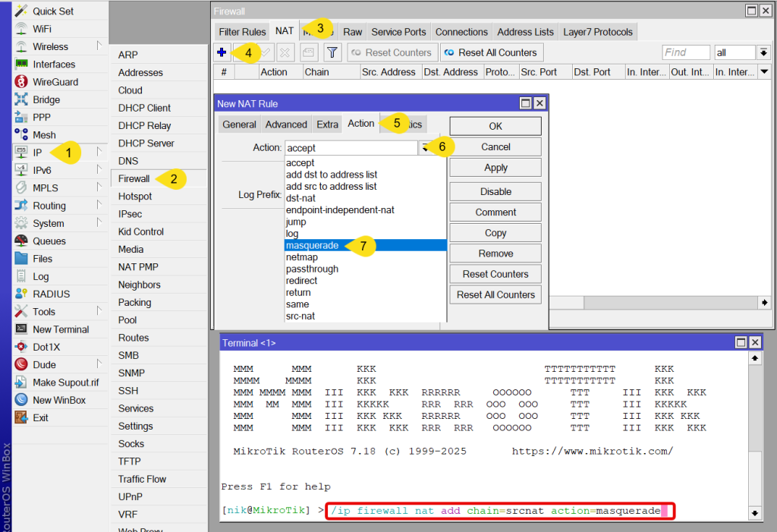The image size is (777, 532).
Task: Click the blue plus add-rule icon
Action: click(x=222, y=52)
